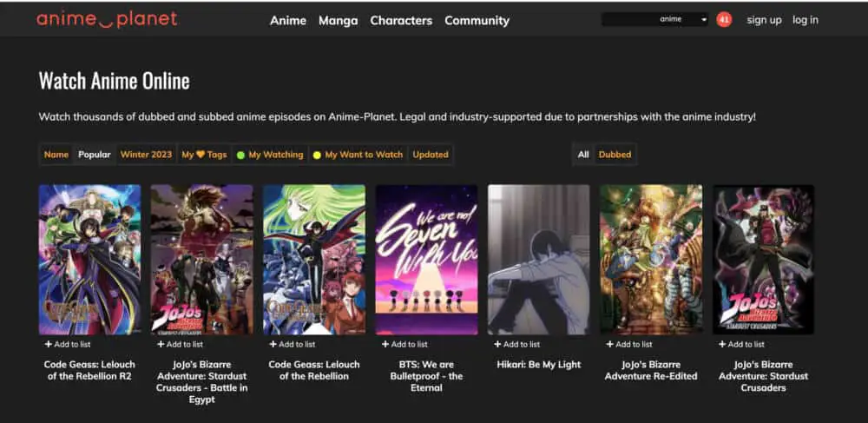The image size is (868, 423).
Task: Sort anime by Popular
Action: pyautogui.click(x=94, y=155)
